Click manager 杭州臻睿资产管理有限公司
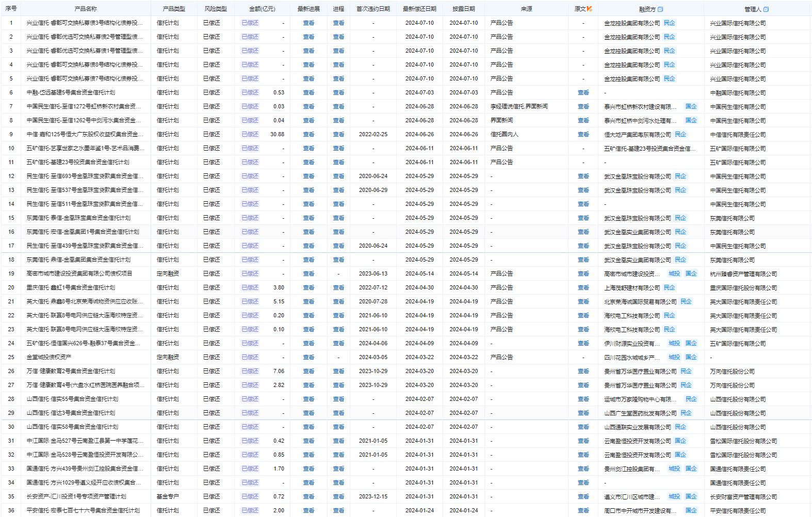Screen dimensions: 812x517 (743, 274)
